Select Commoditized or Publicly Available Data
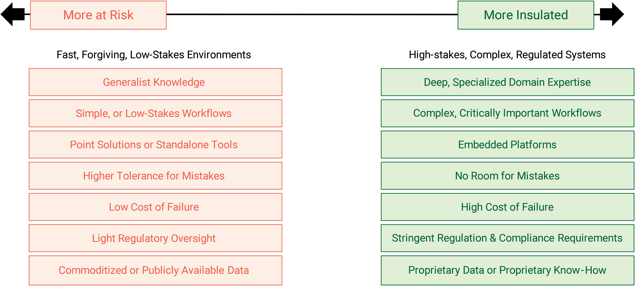Image resolution: width=644 pixels, height=286 pixels. (x=156, y=270)
